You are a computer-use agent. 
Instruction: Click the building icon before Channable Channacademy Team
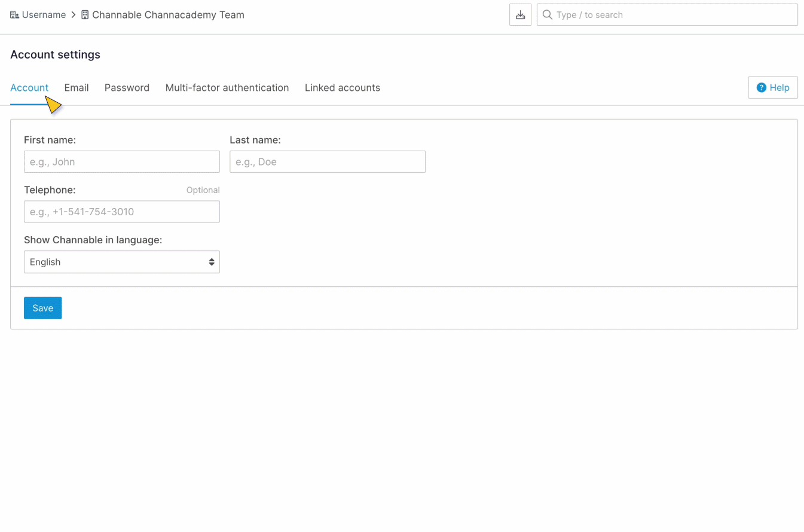pos(85,15)
